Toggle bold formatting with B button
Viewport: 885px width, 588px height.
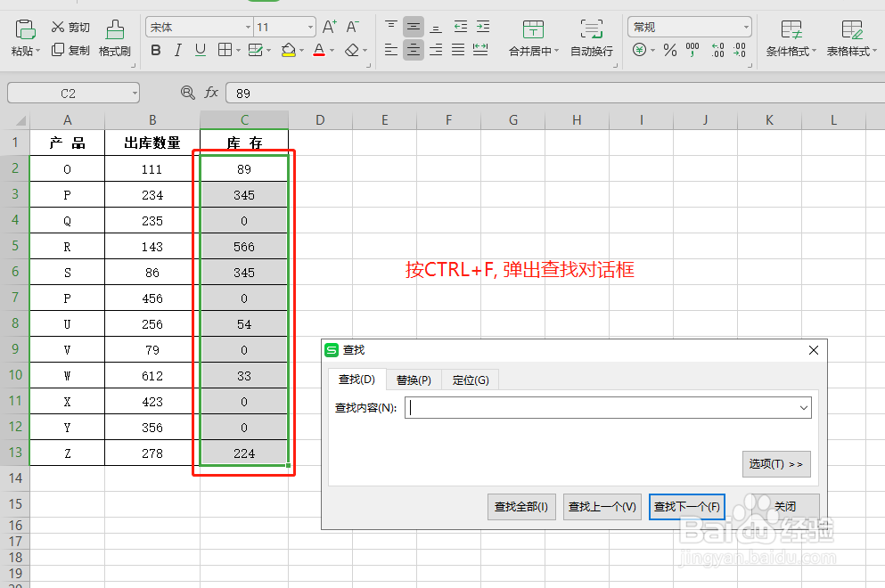(x=155, y=51)
